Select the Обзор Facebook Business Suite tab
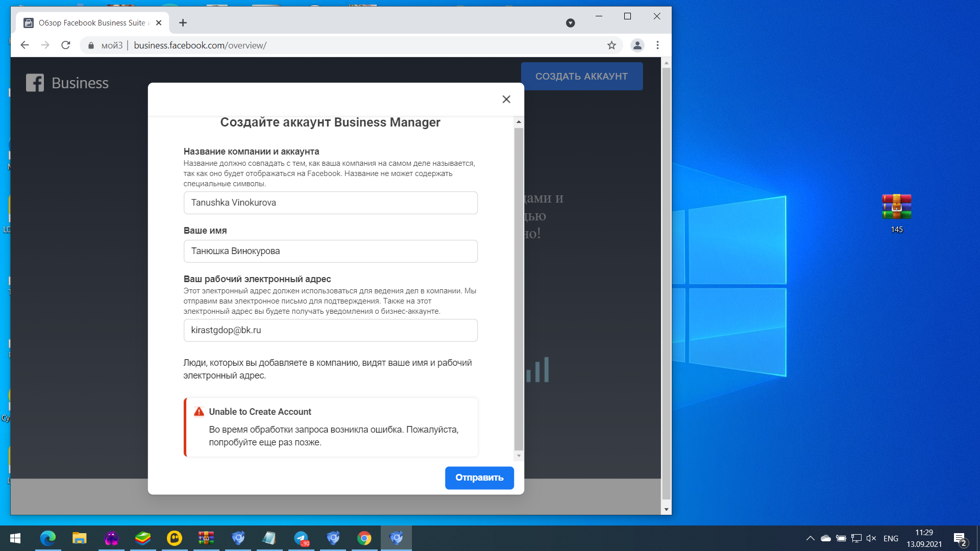Image resolution: width=980 pixels, height=551 pixels. pyautogui.click(x=92, y=22)
